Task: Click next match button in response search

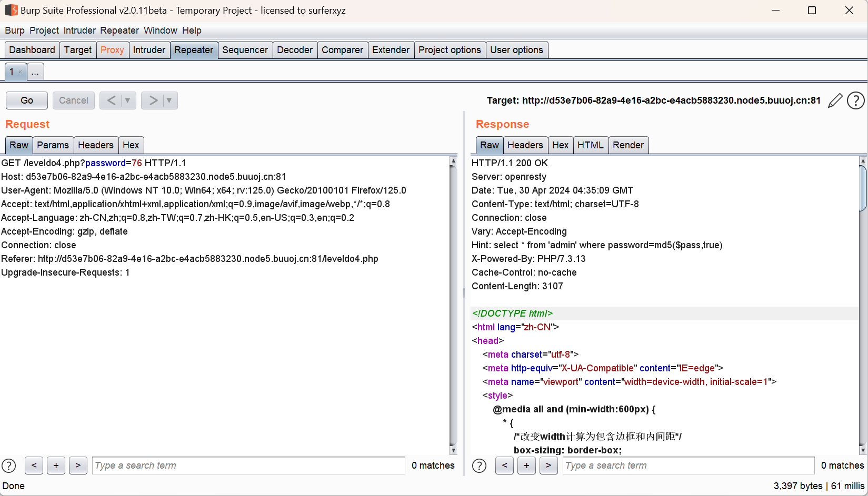Action: coord(548,465)
